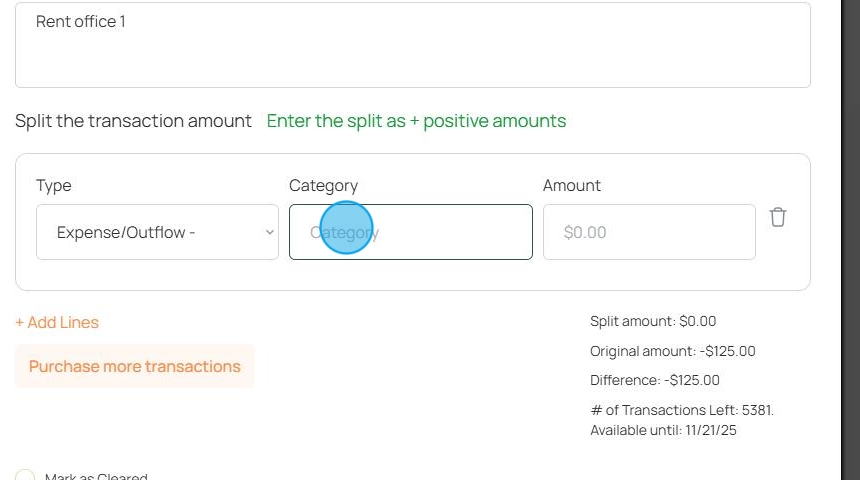The width and height of the screenshot is (860, 480).
Task: Click the 'Rent office 1' description textbox
Action: pyautogui.click(x=412, y=45)
